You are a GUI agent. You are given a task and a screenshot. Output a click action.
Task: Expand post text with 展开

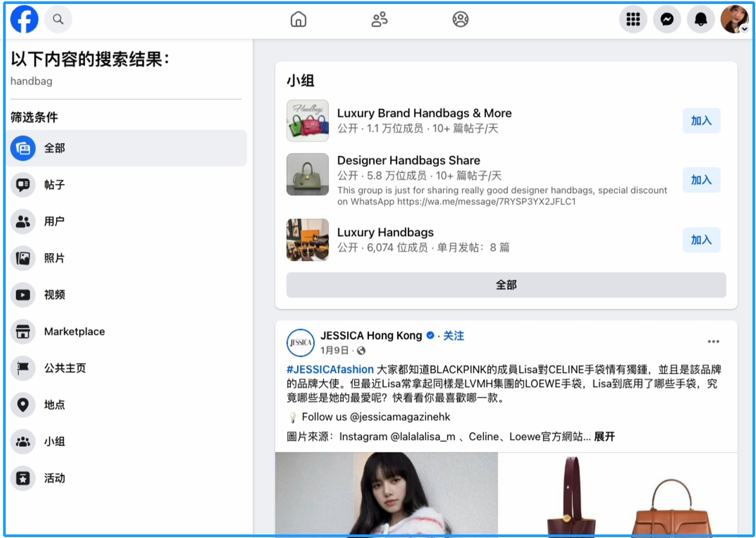pyautogui.click(x=605, y=437)
